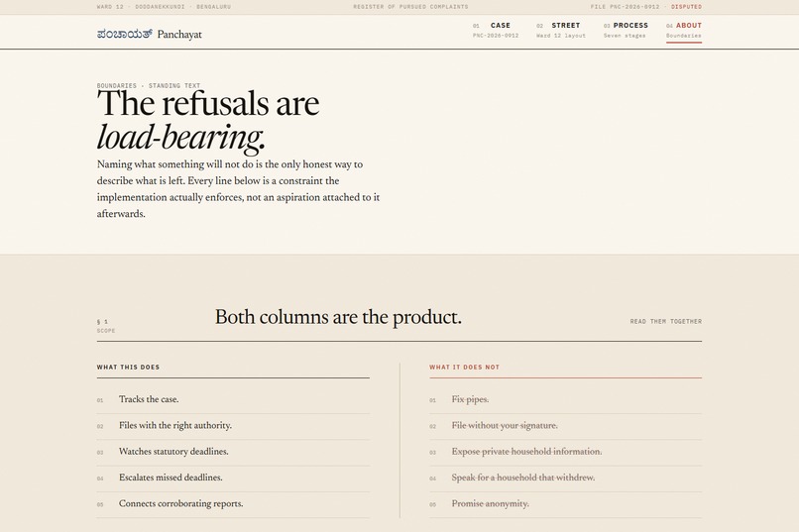The image size is (799, 532).
Task: Click 'Both columns are the product.' heading
Action: [x=338, y=317]
